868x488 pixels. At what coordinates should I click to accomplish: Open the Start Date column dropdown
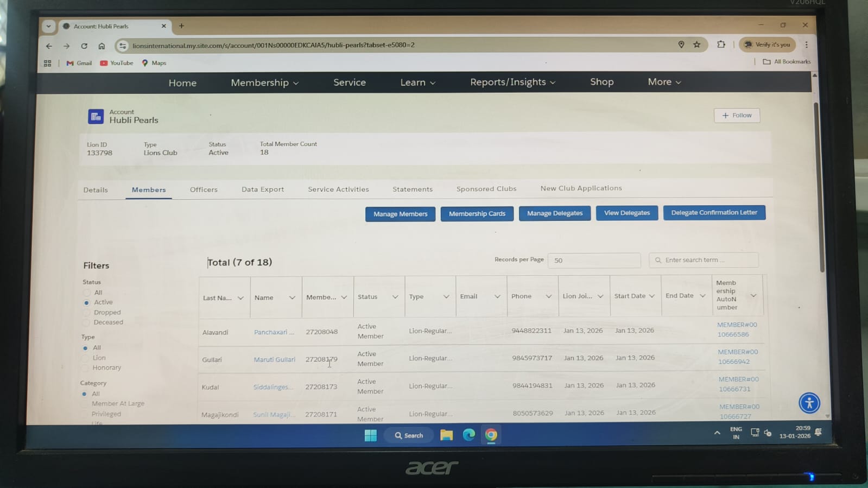click(651, 296)
